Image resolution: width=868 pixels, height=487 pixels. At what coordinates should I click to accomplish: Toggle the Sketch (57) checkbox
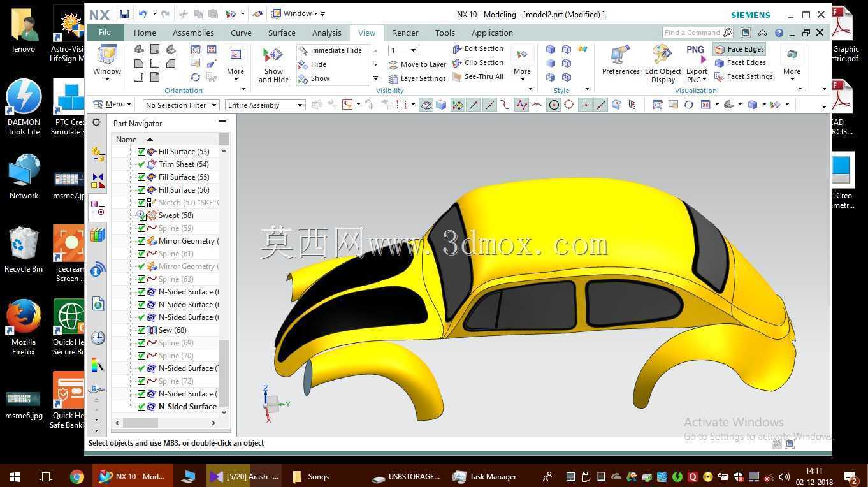(141, 203)
